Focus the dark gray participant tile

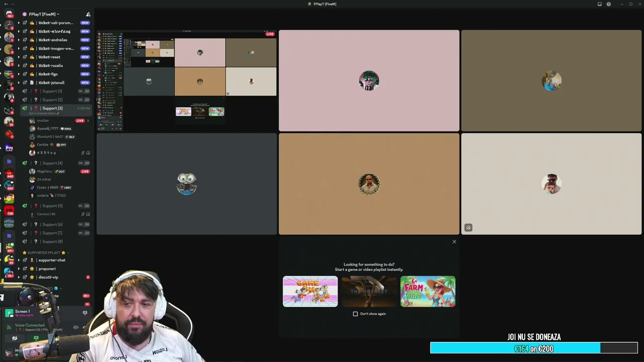point(187,184)
